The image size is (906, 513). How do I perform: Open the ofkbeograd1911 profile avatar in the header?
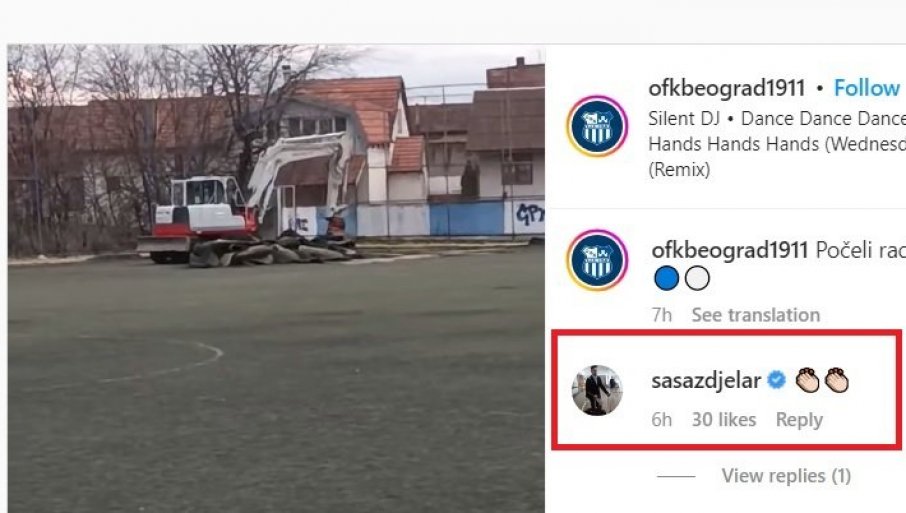(597, 127)
